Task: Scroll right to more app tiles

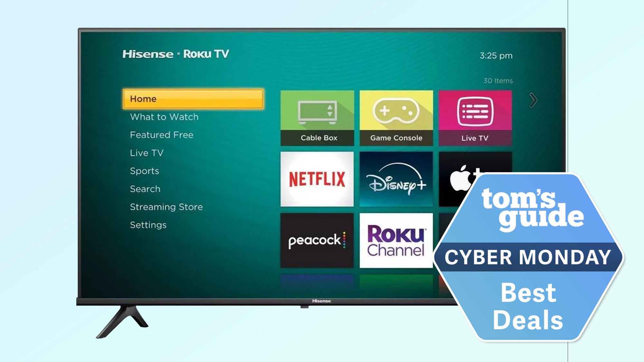Action: (x=534, y=100)
